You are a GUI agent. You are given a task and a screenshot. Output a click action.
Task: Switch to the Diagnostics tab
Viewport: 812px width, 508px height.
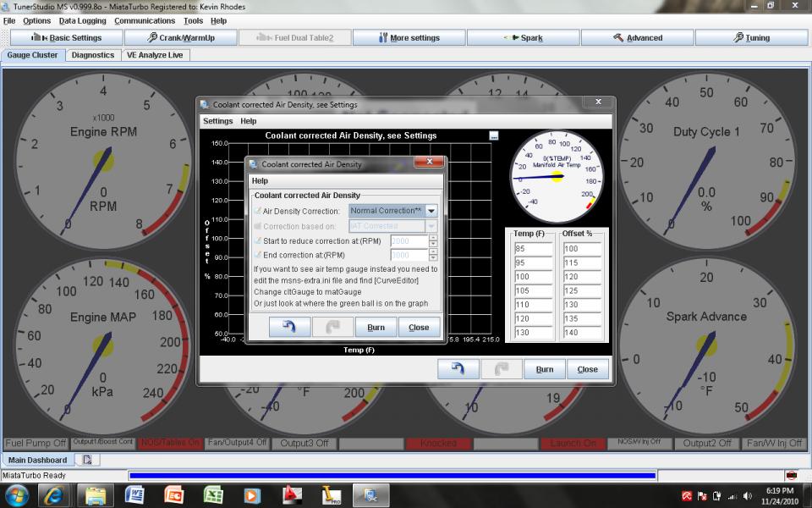click(x=93, y=55)
